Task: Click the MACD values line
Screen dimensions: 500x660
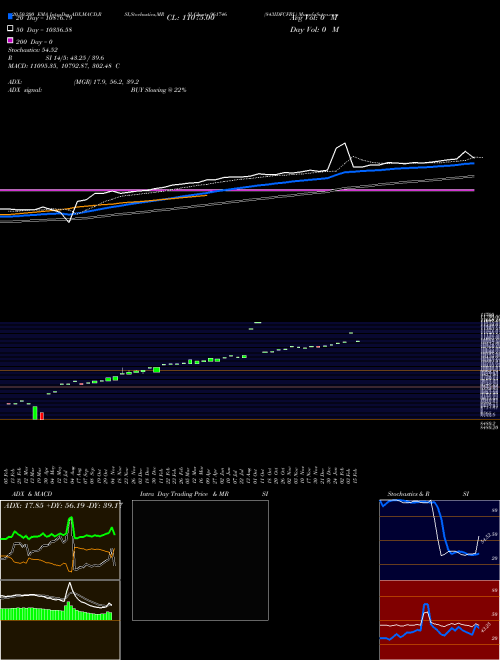Action: tap(64, 66)
